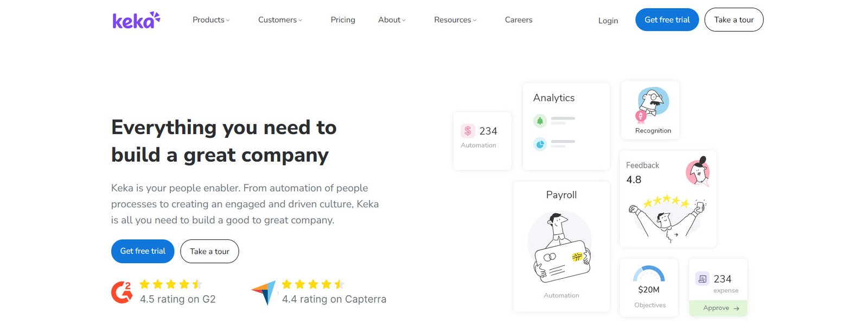The image size is (868, 325).
Task: Click Take a tour in header
Action: (x=734, y=20)
